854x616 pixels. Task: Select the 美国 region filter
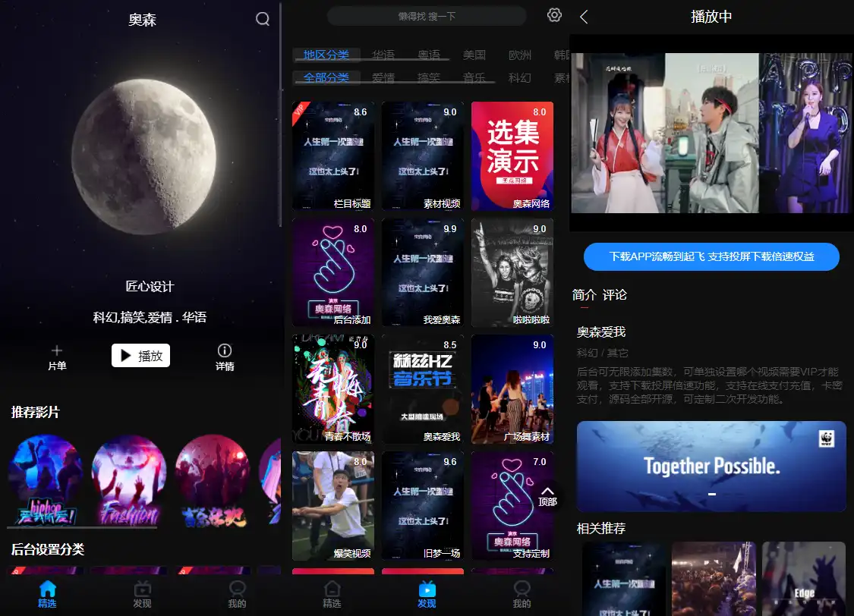click(x=474, y=55)
